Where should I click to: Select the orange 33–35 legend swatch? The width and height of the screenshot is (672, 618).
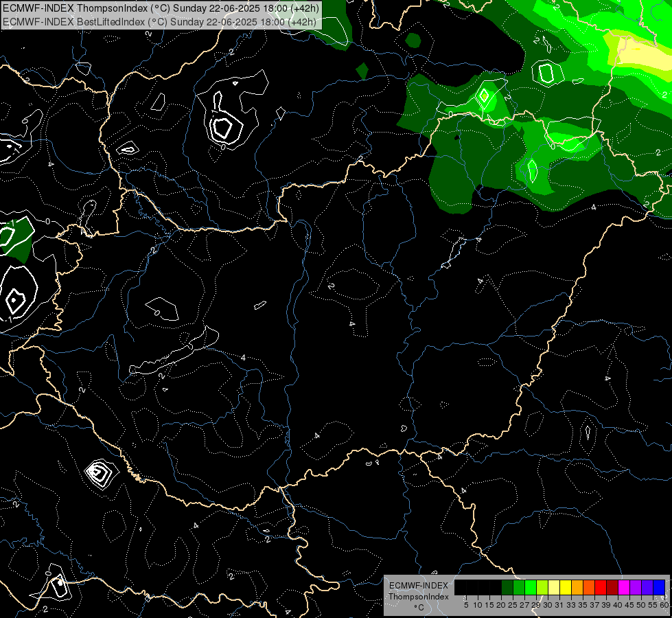pos(577,587)
